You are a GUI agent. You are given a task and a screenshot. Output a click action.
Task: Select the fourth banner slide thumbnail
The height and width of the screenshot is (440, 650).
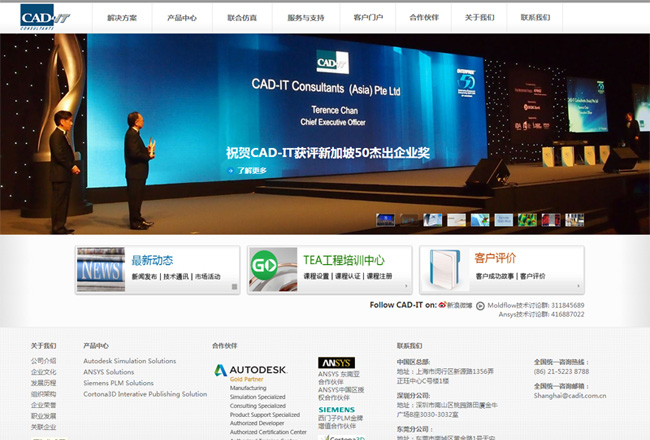point(456,220)
